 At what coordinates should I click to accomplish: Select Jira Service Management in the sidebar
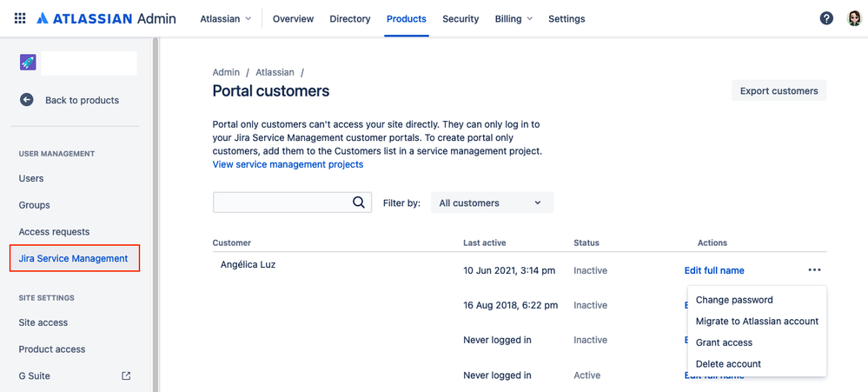pyautogui.click(x=76, y=258)
